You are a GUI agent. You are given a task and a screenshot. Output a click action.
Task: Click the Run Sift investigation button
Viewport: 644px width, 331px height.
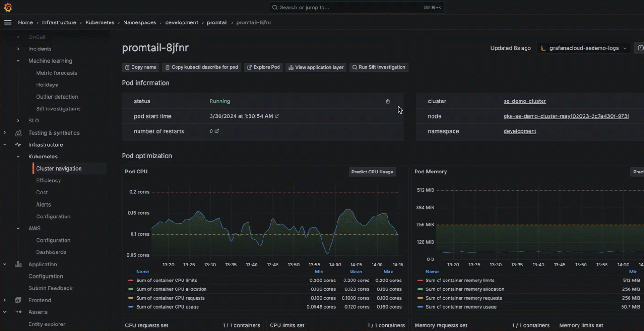[x=379, y=67]
